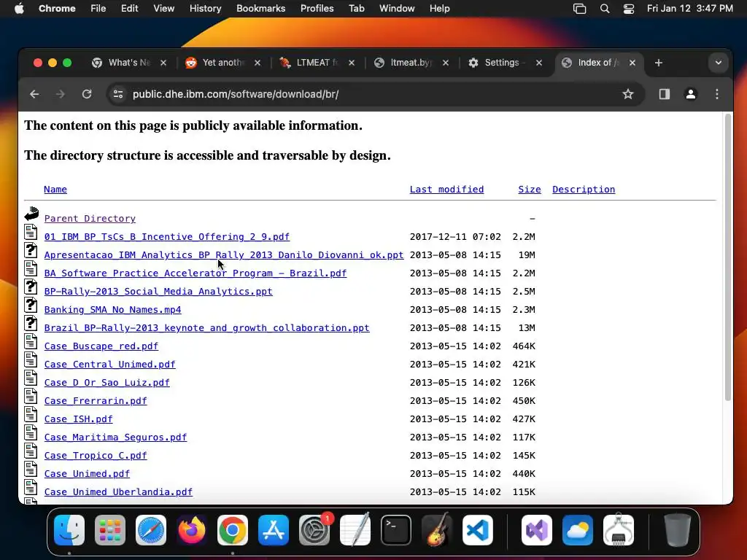Open Case_Unimed.pdf
The height and width of the screenshot is (560, 747).
pos(88,474)
